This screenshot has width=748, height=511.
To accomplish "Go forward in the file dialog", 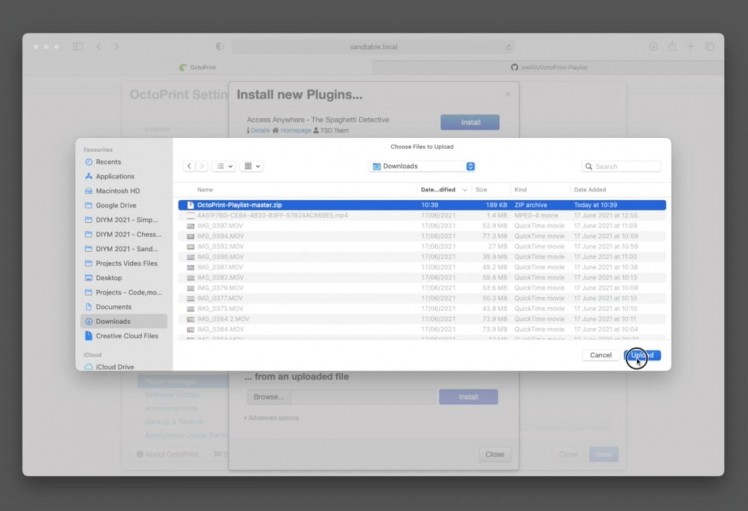I will [202, 166].
